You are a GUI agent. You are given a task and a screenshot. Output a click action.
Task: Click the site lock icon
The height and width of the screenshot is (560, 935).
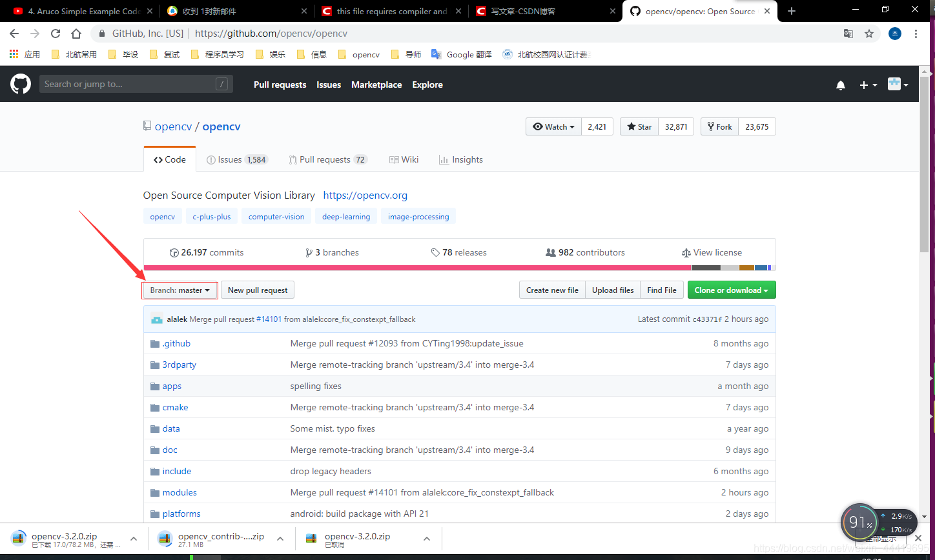coord(102,34)
